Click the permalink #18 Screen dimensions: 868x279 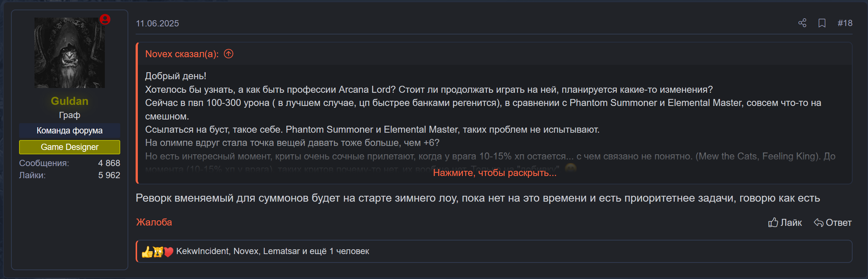tap(845, 23)
